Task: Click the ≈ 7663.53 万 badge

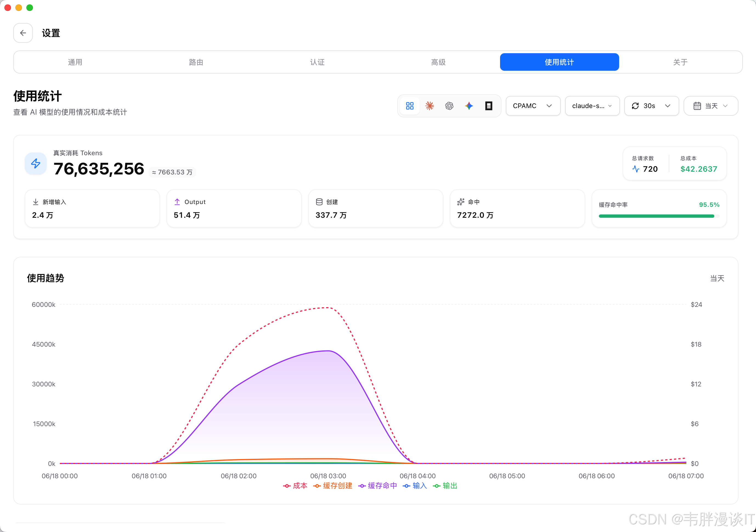Action: coord(172,172)
